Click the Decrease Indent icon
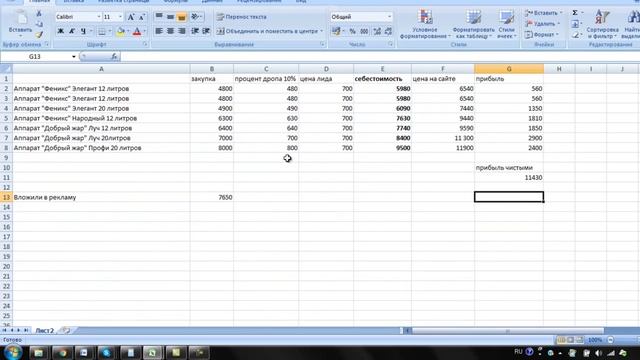 click(x=195, y=31)
